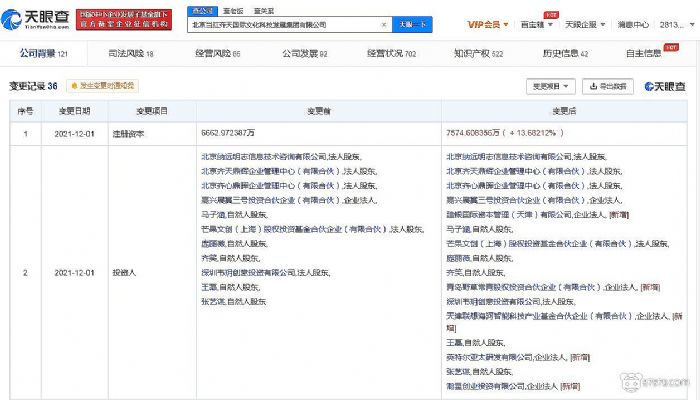
Task: Switch to 自主信息 tab
Action: pos(643,54)
